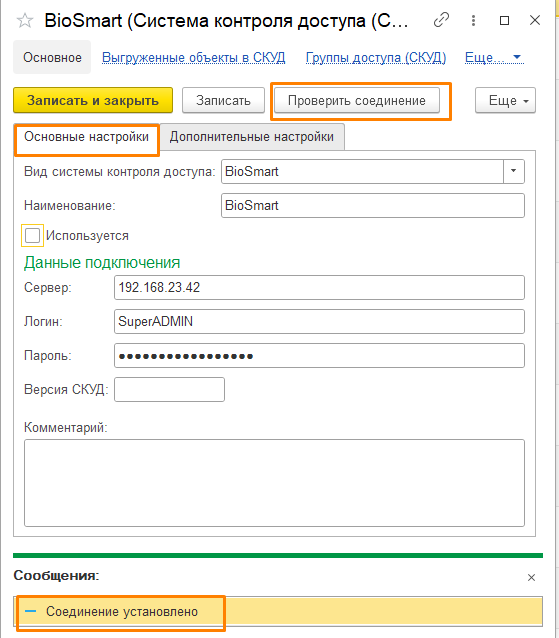This screenshot has height=638, width=559.
Task: Add form to favorites with star icon
Action: pos(25,20)
